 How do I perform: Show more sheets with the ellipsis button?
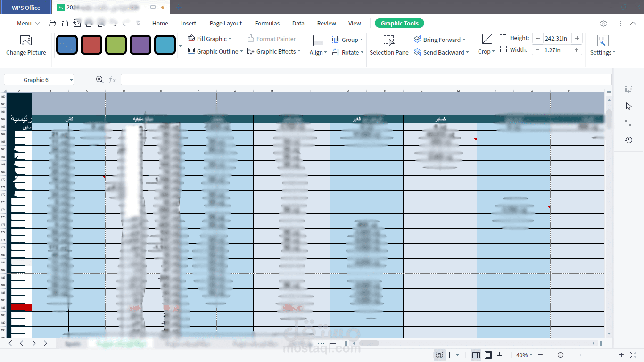point(321,343)
